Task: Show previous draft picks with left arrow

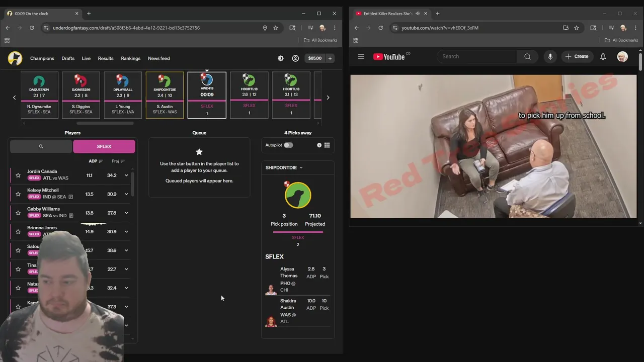Action: click(x=14, y=98)
